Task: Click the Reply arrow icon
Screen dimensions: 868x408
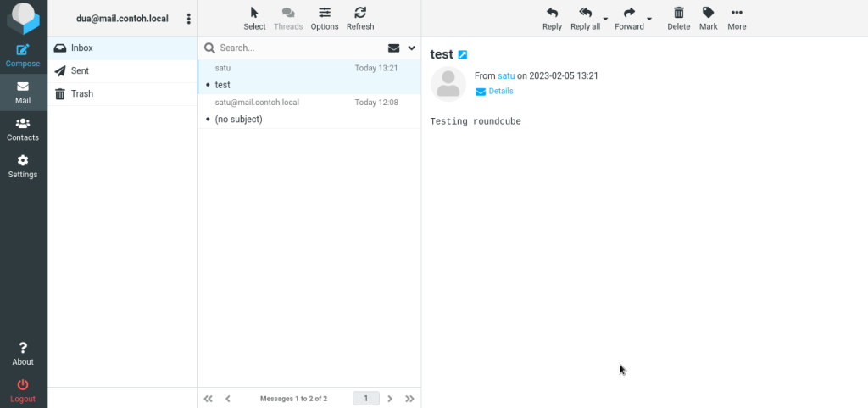Action: [552, 13]
